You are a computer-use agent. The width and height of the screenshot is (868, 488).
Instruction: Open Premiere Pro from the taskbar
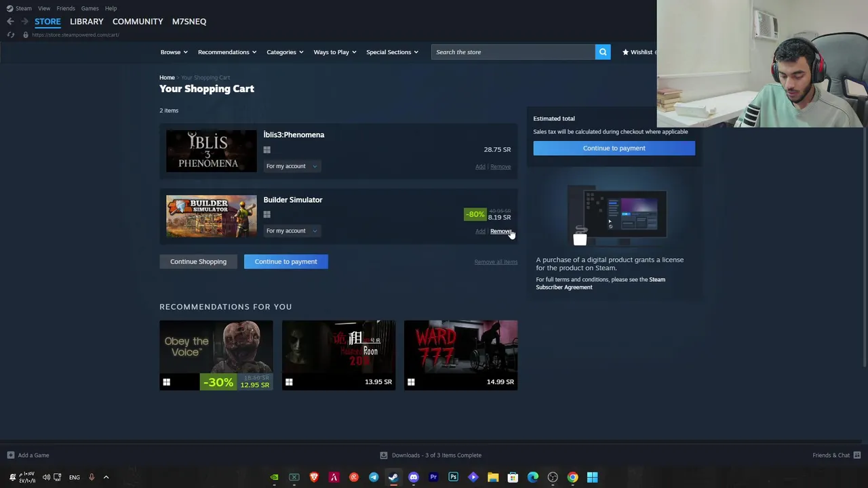tap(433, 477)
